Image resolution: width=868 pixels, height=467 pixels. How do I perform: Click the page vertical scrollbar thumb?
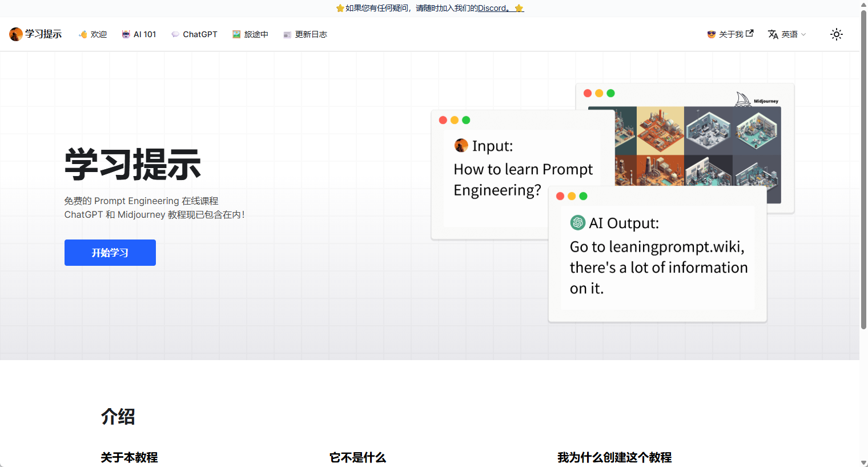tap(863, 169)
